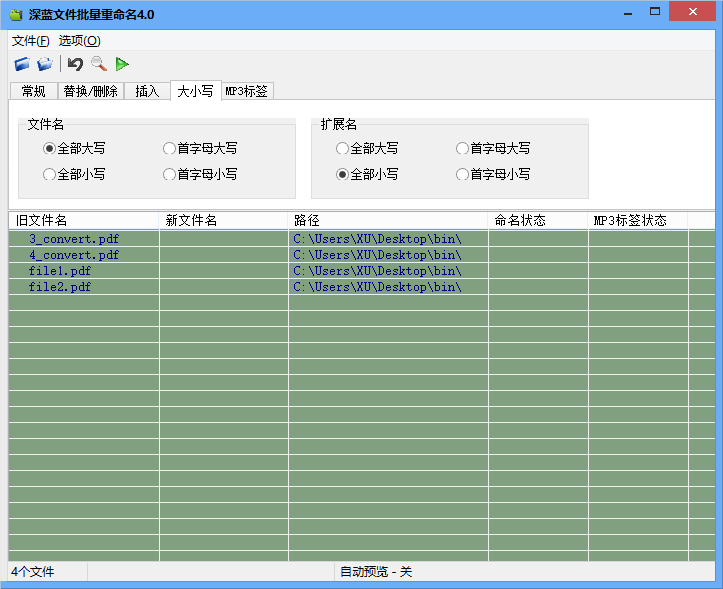Click the app icon in title bar
Viewport: 723px width, 589px height.
pyautogui.click(x=15, y=14)
